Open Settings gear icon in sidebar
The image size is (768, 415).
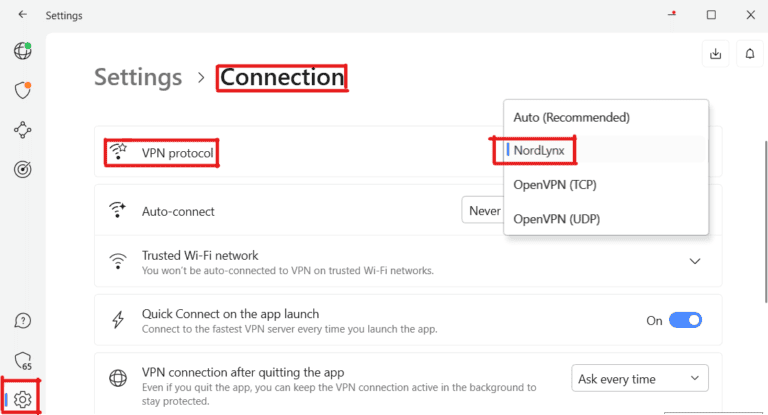pos(22,399)
